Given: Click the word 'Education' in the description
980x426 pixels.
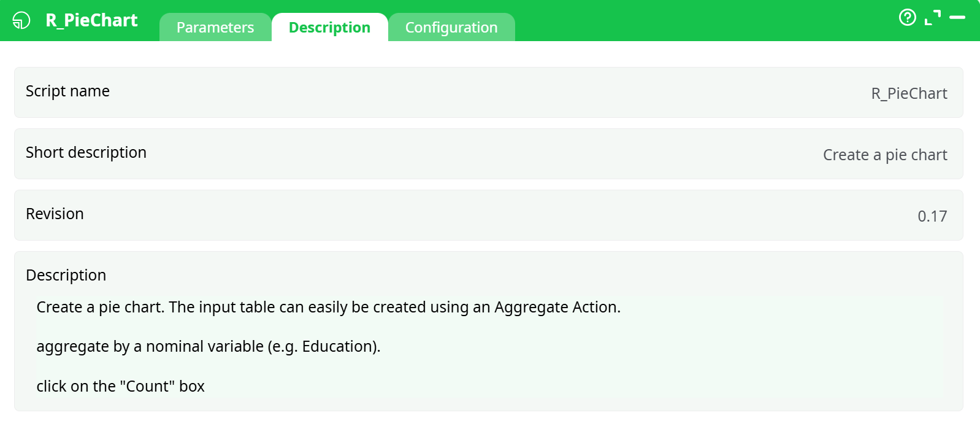Looking at the screenshot, I should 337,346.
